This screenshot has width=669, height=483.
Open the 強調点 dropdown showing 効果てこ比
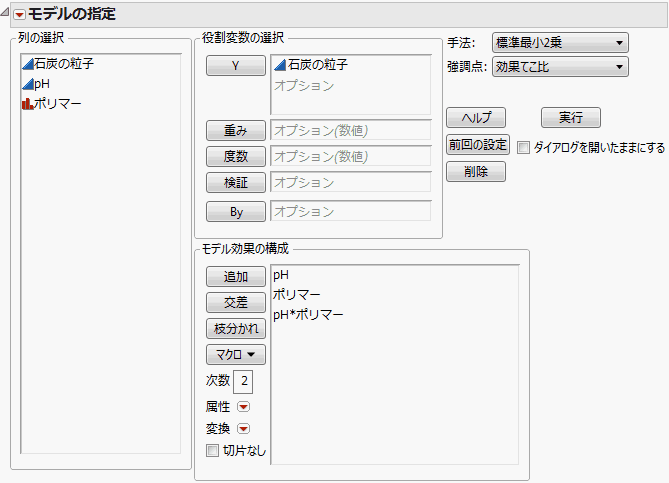point(560,67)
